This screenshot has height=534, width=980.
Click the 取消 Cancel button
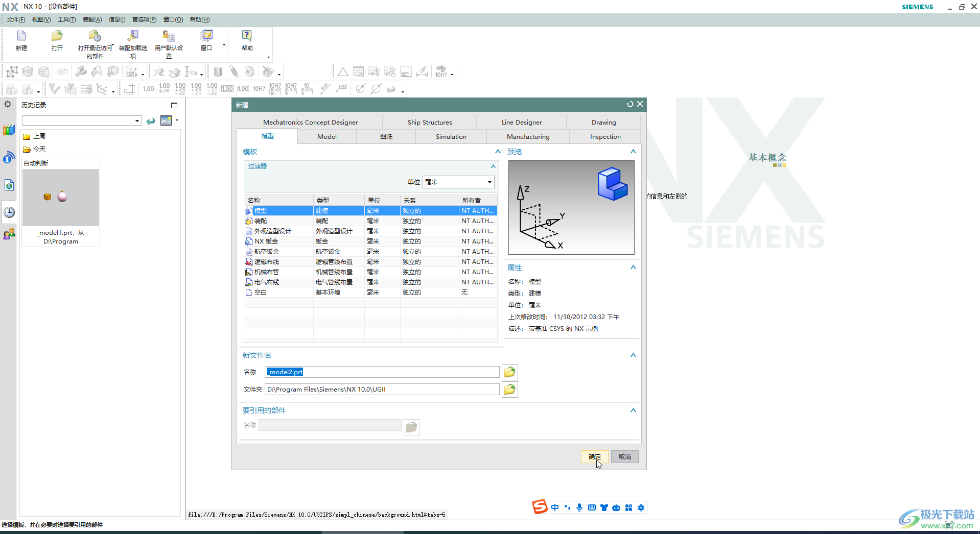625,457
